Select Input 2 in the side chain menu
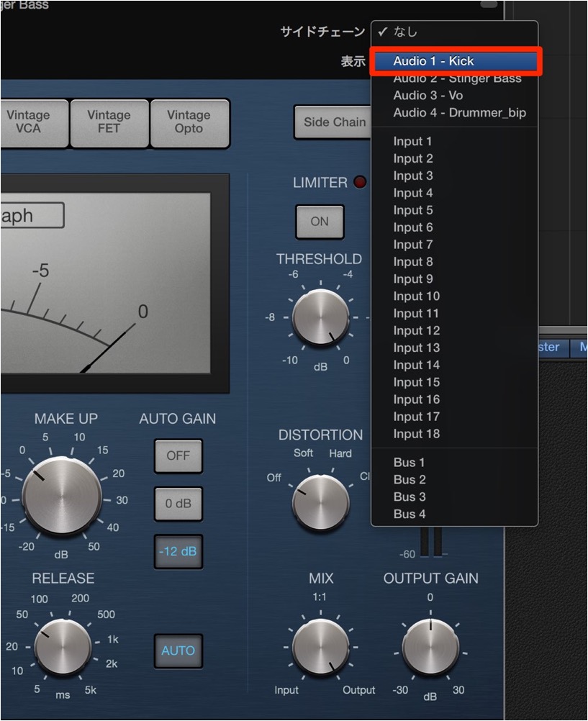 click(x=455, y=158)
